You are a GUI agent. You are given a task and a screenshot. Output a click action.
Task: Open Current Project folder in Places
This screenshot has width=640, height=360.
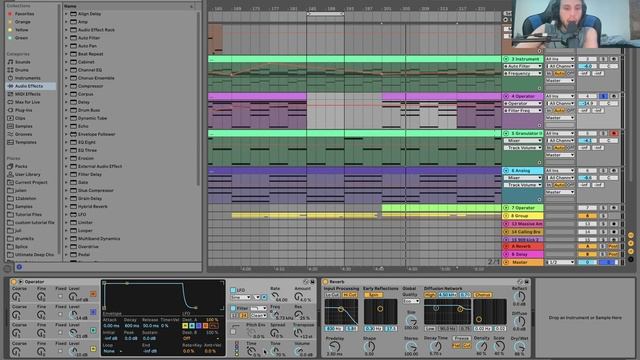click(31, 182)
